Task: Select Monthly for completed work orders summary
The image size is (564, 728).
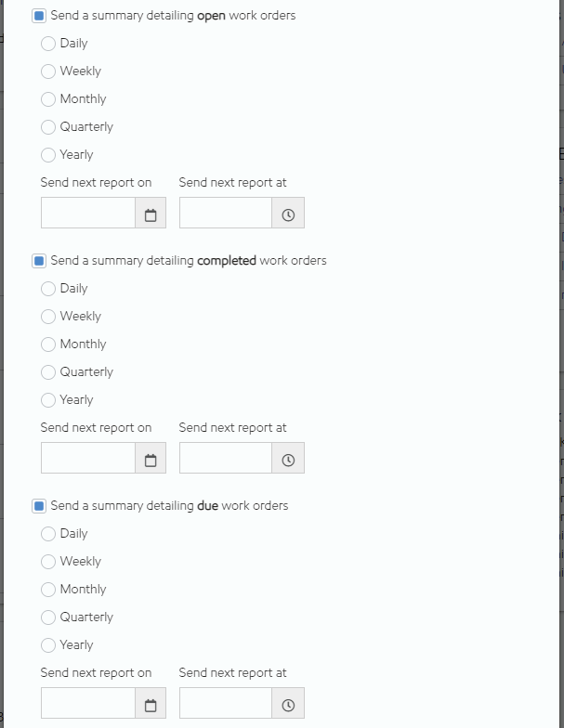Action: pyautogui.click(x=48, y=344)
